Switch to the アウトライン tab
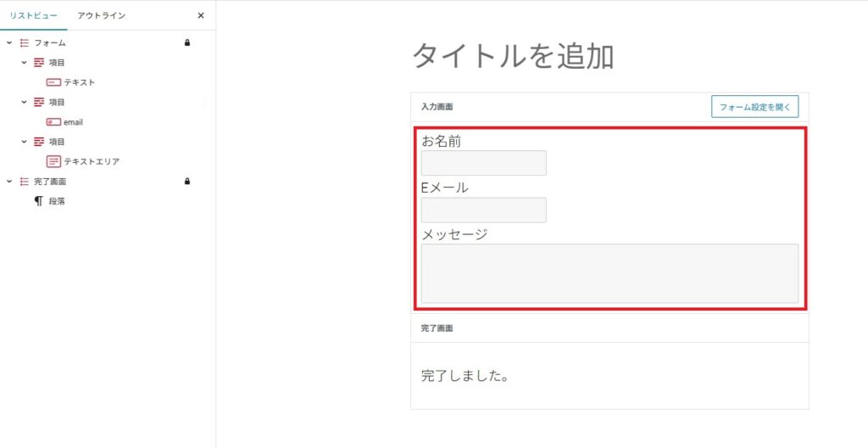This screenshot has width=868, height=448. (x=101, y=15)
